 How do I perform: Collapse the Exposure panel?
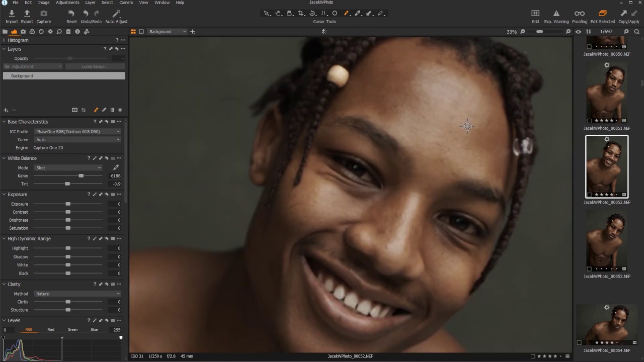(x=4, y=195)
